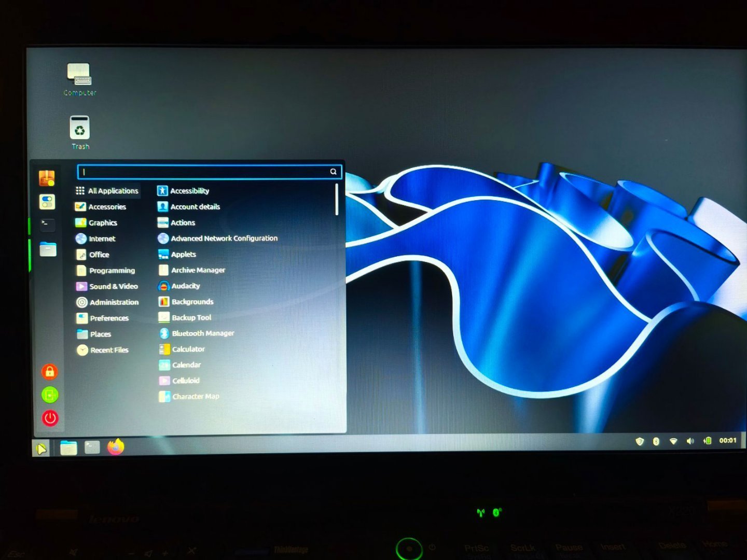The image size is (747, 560).
Task: Select the Internet category
Action: point(96,239)
